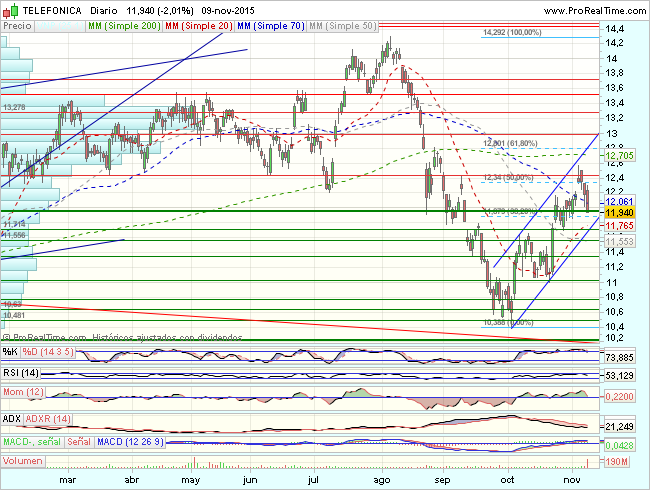Click the 14,4 price axis label
650x490 pixels.
614,29
